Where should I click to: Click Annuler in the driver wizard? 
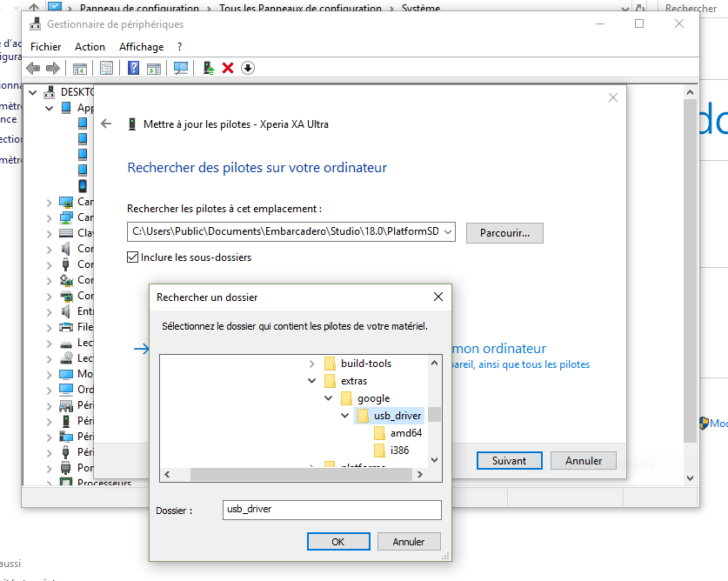584,461
